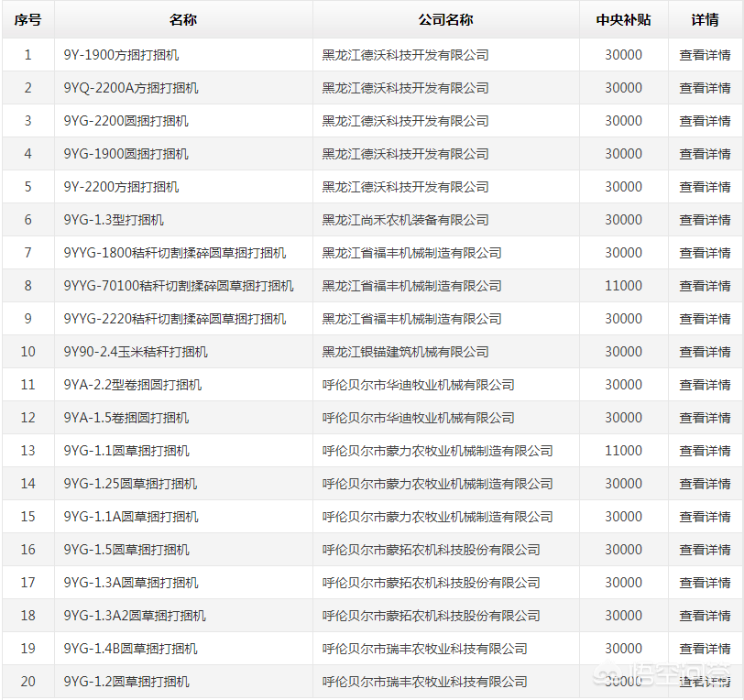Select product name 9YA-1.5卷捆圆打捆机
Viewport: 744px width, 700px height.
click(126, 418)
